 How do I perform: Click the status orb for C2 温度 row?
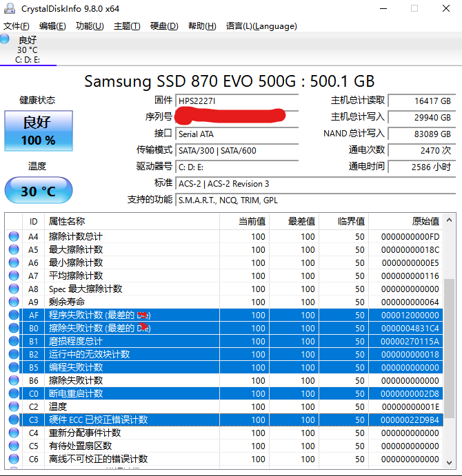tap(14, 406)
